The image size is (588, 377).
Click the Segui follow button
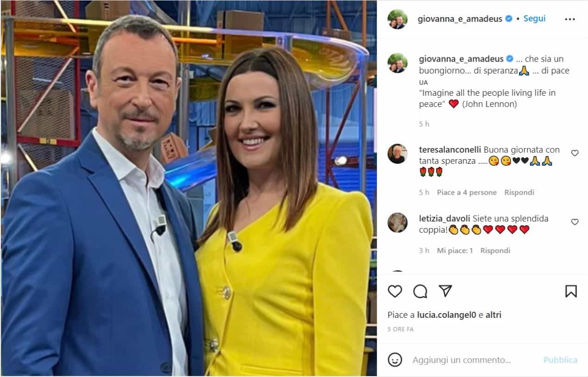point(534,19)
